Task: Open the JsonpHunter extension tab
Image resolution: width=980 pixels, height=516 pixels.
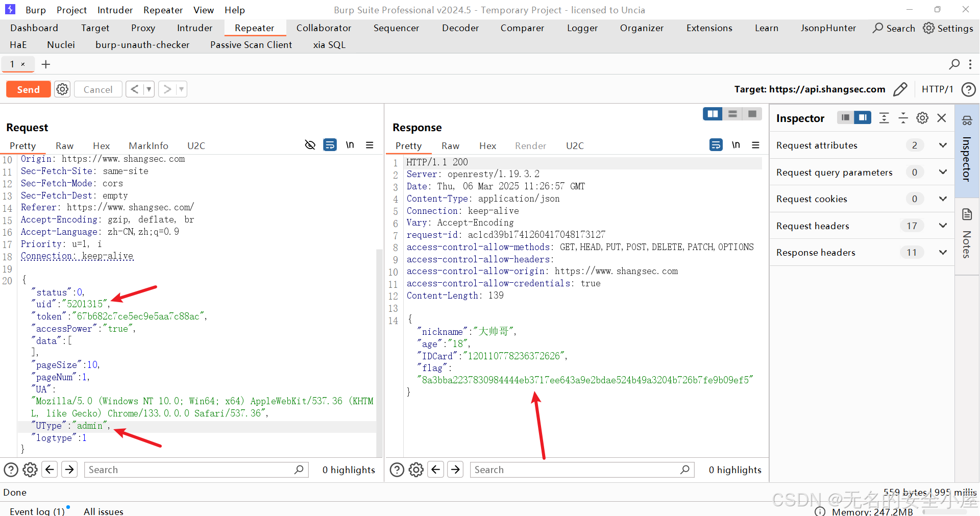Action: pyautogui.click(x=828, y=28)
